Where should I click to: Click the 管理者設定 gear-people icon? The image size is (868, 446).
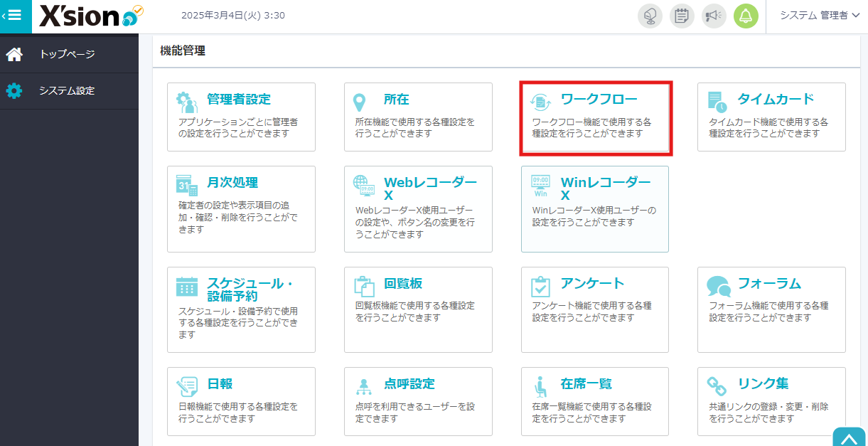coord(187,102)
